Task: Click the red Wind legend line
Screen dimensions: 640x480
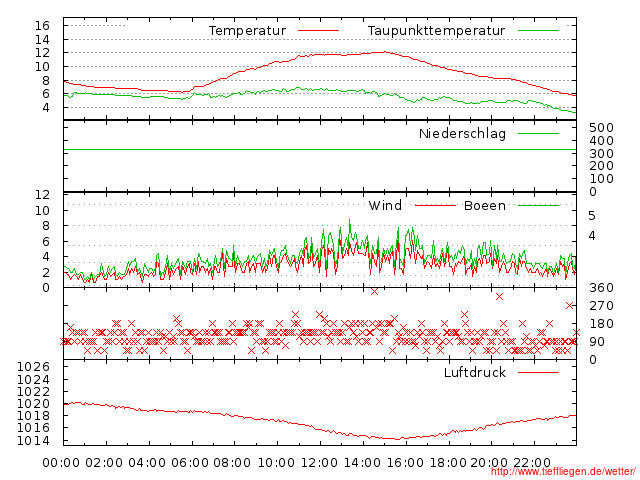Action: tap(435, 205)
